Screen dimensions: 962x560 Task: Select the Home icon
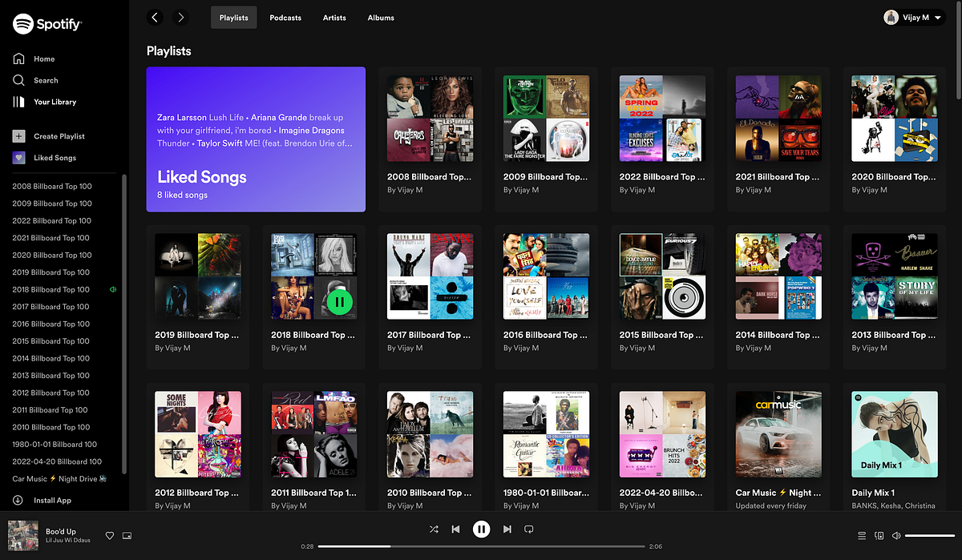[18, 58]
